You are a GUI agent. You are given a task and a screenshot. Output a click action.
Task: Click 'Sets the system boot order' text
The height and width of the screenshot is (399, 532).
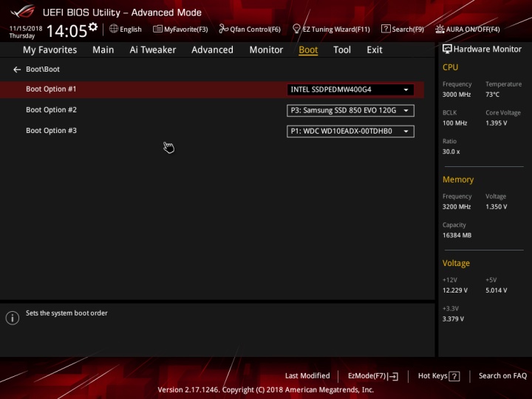66,313
